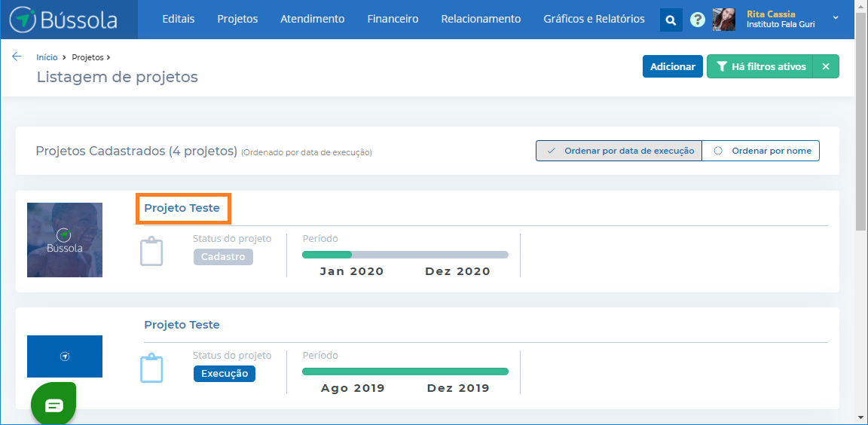
Task: Click the Adicionar button
Action: [x=673, y=66]
